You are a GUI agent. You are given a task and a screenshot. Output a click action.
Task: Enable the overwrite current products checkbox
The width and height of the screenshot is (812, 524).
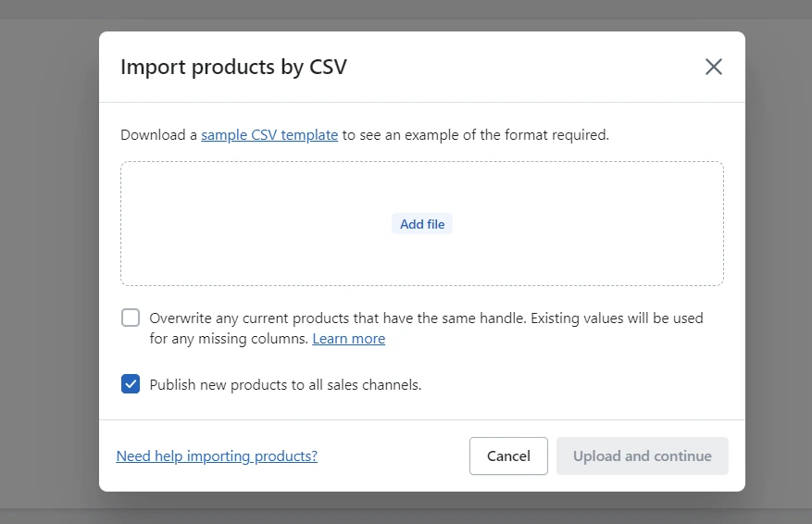coord(131,318)
